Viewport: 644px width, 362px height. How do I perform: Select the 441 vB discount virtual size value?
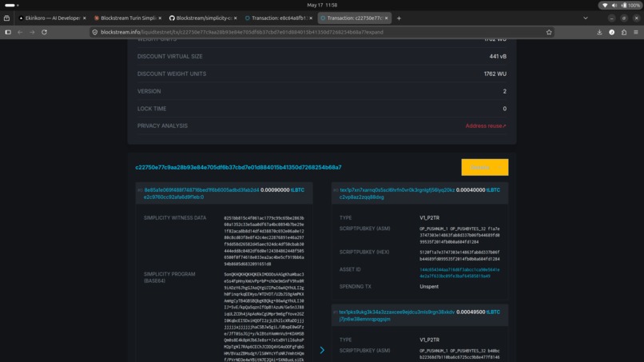498,56
